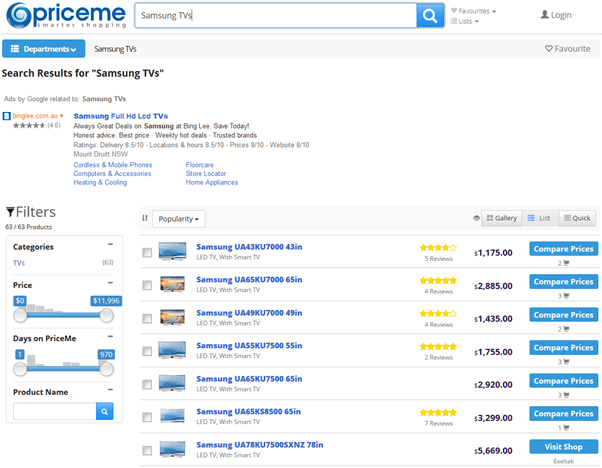Click Days on PriceMe minimum slider handle
Image resolution: width=602 pixels, height=468 pixels.
pos(20,369)
